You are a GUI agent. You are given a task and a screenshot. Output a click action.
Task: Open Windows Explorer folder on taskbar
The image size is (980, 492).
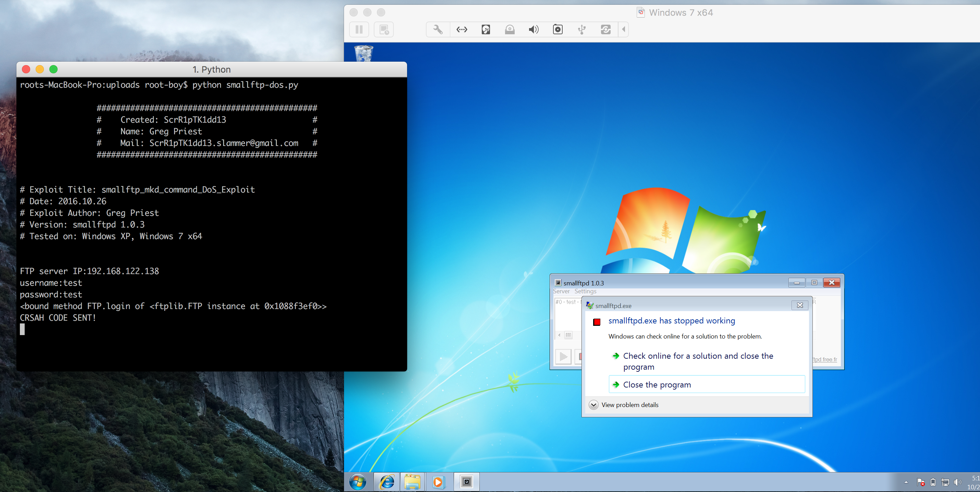click(413, 482)
